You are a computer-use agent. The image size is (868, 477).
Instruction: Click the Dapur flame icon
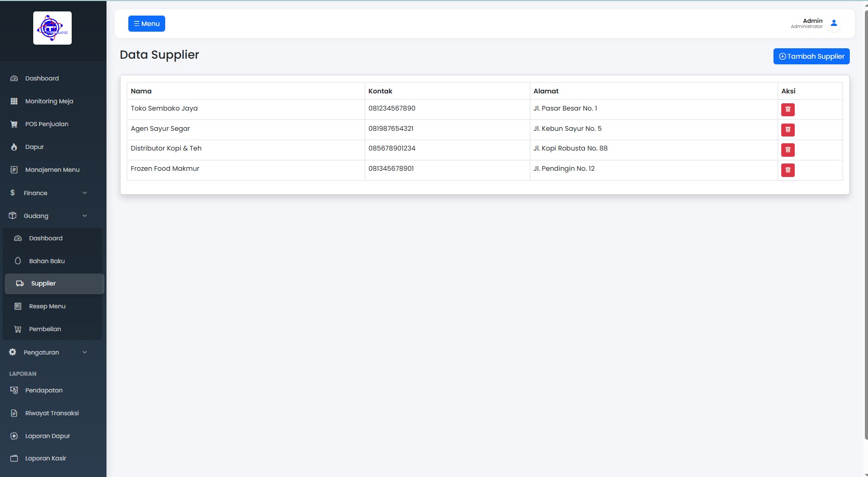click(14, 147)
